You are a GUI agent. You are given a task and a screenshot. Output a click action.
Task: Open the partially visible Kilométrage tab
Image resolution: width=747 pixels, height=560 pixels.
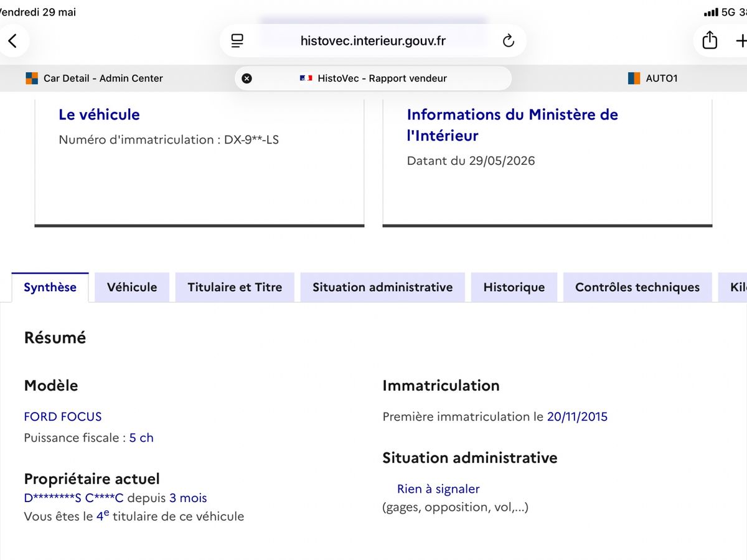pyautogui.click(x=733, y=287)
